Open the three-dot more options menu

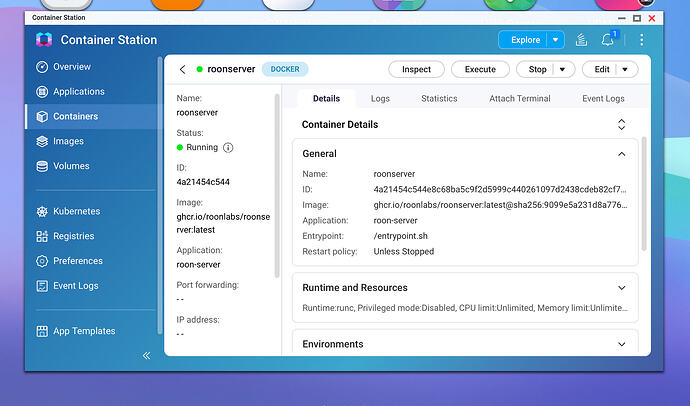[x=642, y=40]
